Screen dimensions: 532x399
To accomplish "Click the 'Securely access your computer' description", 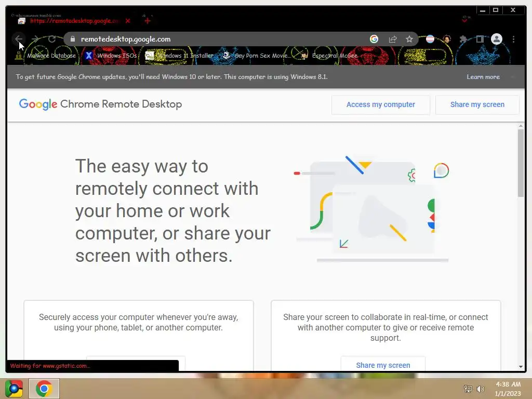I will (138, 322).
